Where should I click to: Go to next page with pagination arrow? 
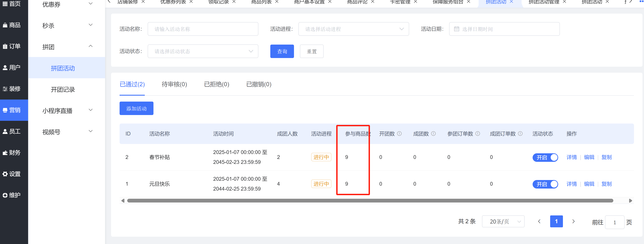click(x=573, y=221)
